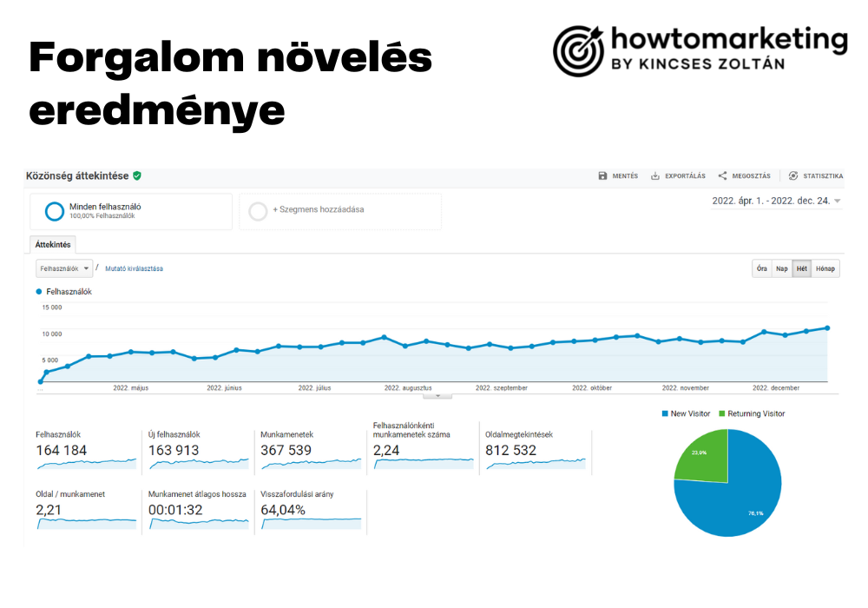Click the blue circle icon on Minden felhasználó segment
868x608 pixels.
coord(52,208)
